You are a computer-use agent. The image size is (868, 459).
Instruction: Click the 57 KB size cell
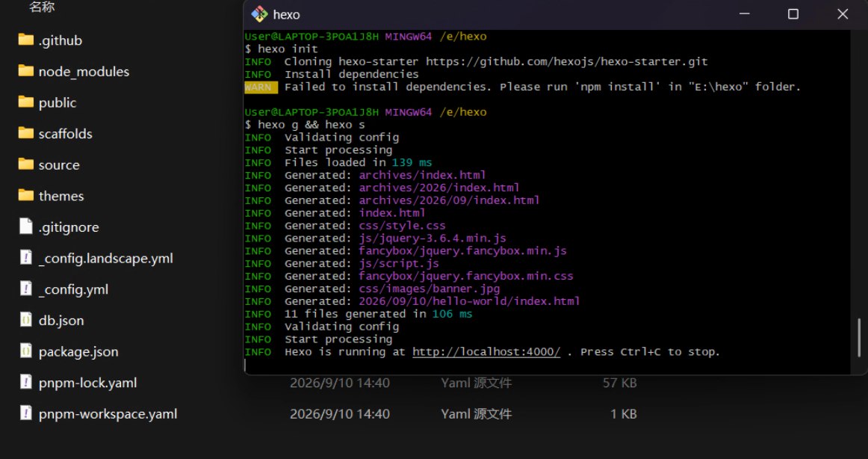coord(619,383)
